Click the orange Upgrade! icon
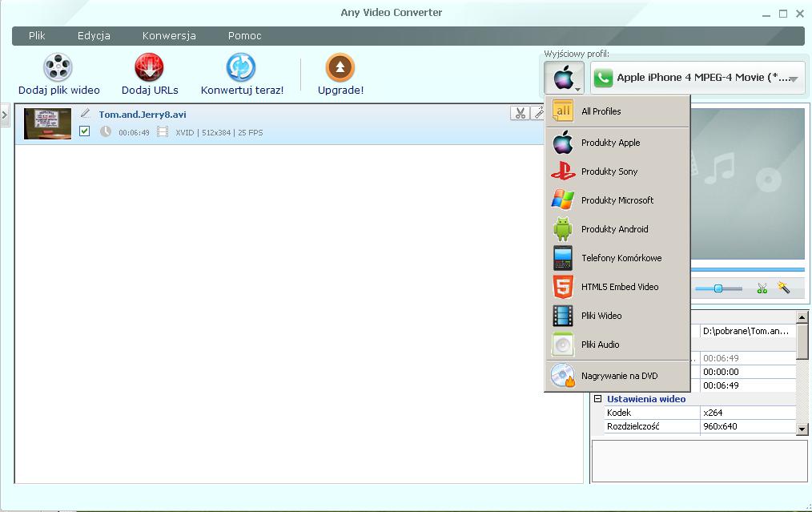The width and height of the screenshot is (812, 512). pyautogui.click(x=340, y=67)
